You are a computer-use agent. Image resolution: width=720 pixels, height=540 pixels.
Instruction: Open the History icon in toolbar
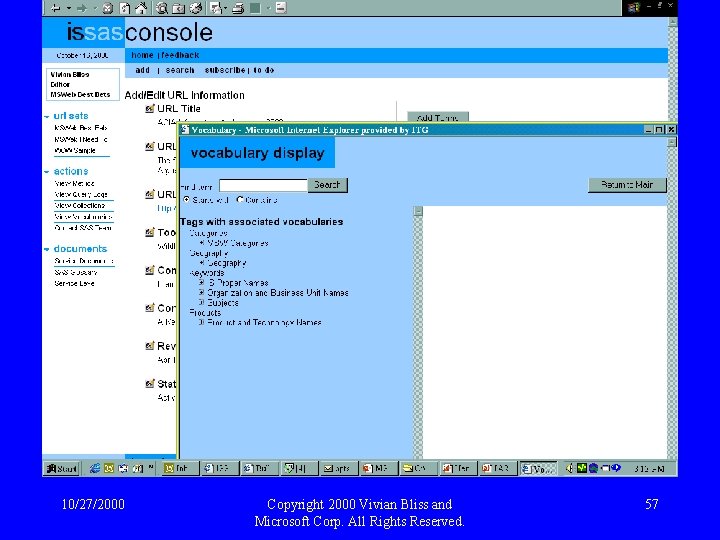click(196, 8)
